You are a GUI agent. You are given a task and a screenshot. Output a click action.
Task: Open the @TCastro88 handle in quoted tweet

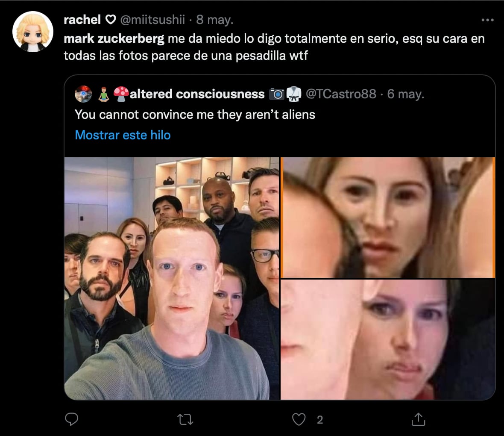pyautogui.click(x=341, y=94)
